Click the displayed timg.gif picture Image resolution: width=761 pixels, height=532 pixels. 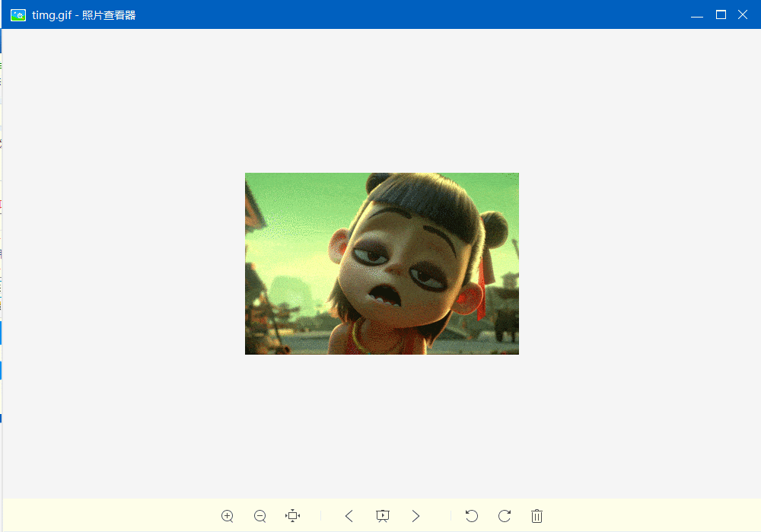[381, 263]
